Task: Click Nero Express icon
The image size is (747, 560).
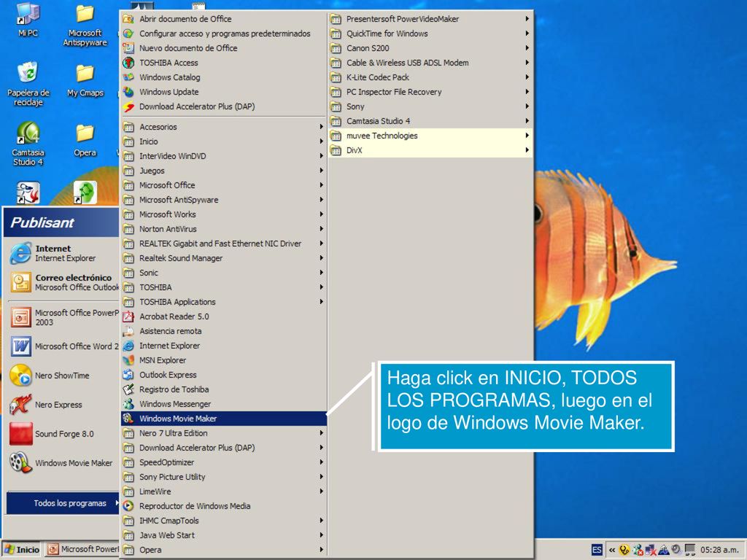Action: [x=20, y=404]
